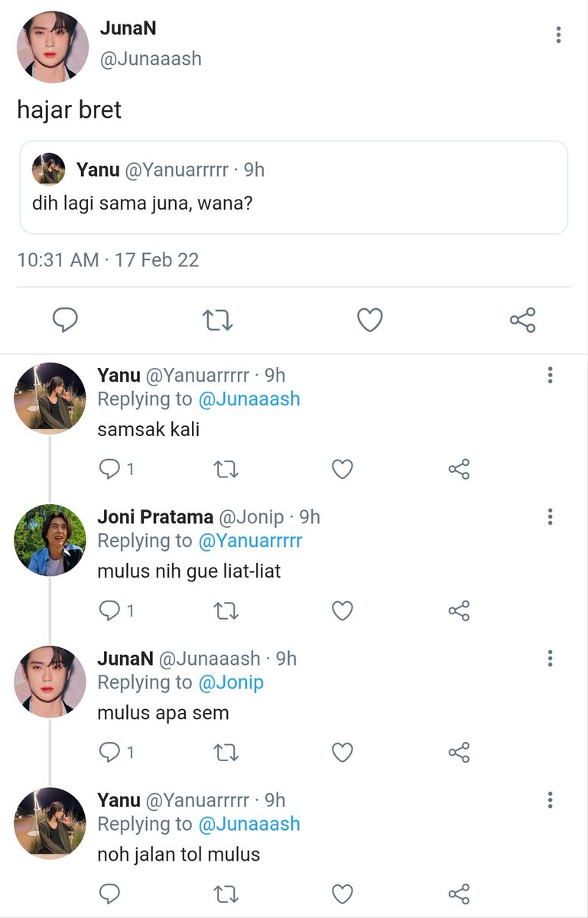Like the main "hajar bret" tweet

tap(370, 320)
